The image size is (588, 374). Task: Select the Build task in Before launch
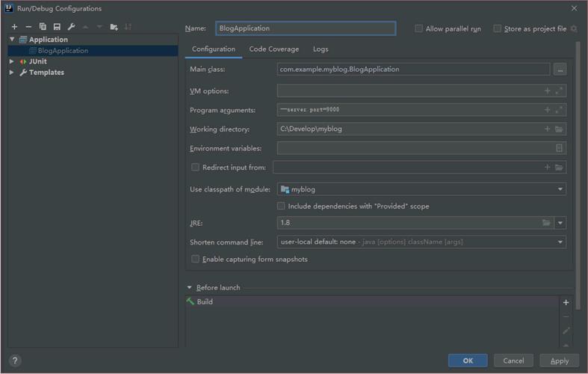372,301
